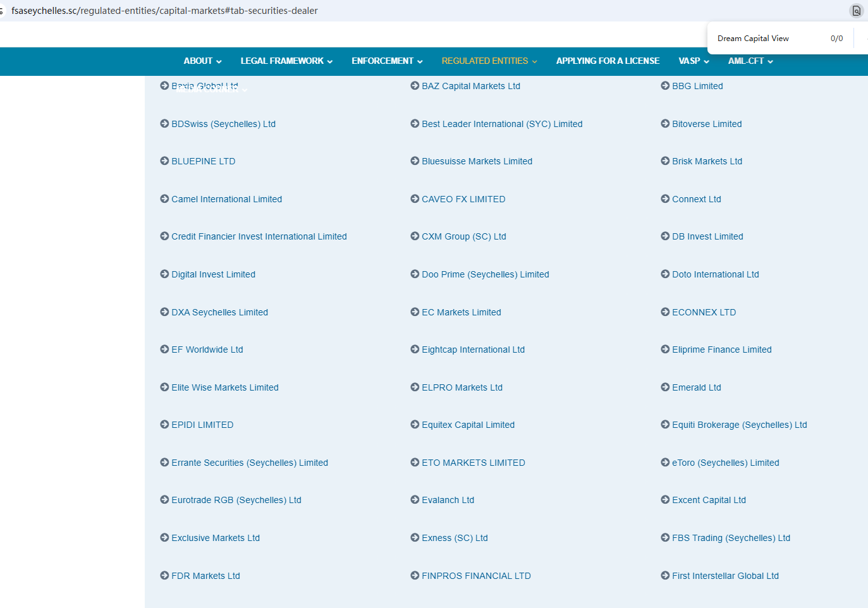Open the APPLYING FOR A LICENSE page

[608, 61]
